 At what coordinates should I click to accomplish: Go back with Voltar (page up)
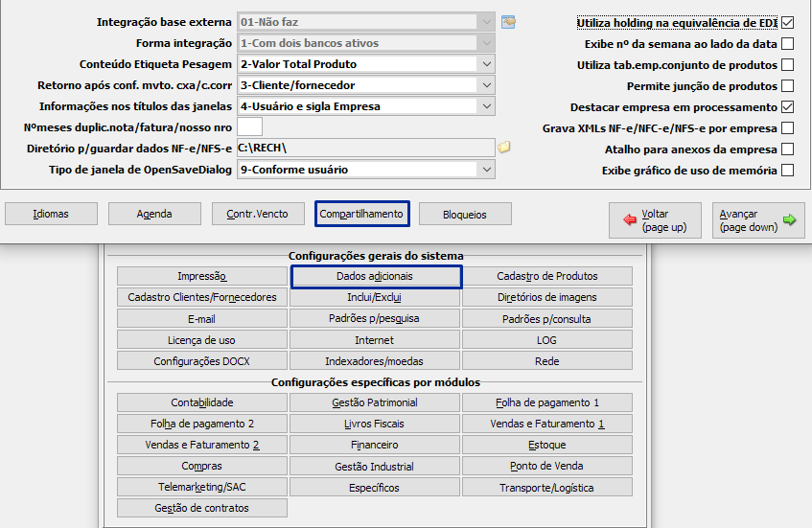pos(655,220)
